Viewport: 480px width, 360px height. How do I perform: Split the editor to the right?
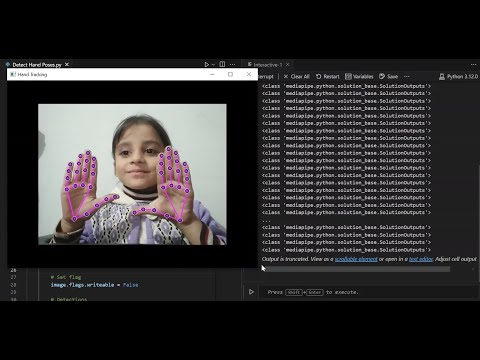(x=222, y=64)
